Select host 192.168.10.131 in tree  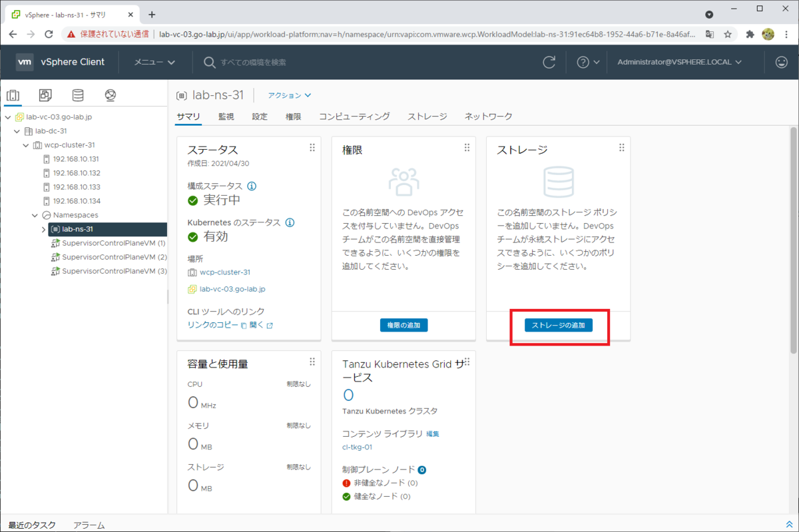[x=76, y=159]
